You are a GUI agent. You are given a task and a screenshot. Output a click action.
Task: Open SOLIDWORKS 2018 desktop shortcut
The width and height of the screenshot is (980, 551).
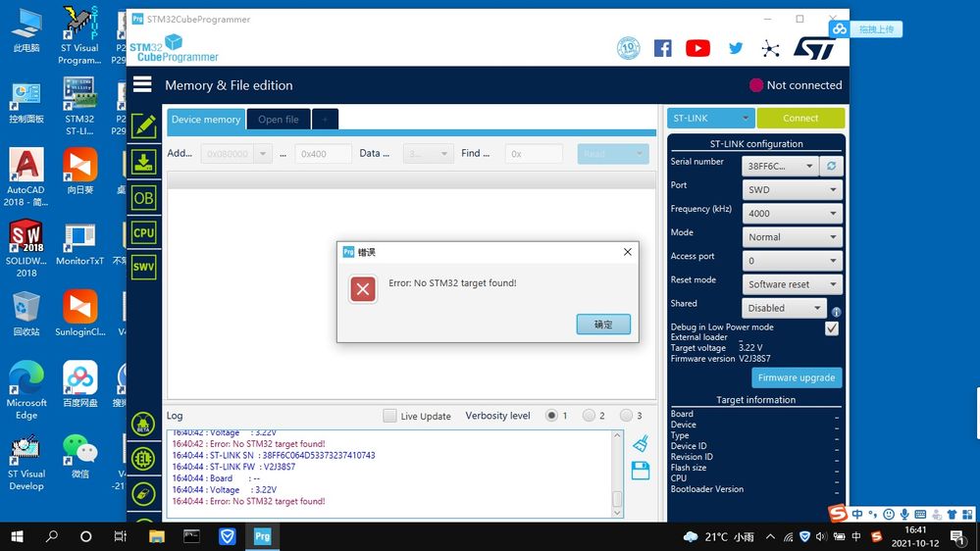26,247
